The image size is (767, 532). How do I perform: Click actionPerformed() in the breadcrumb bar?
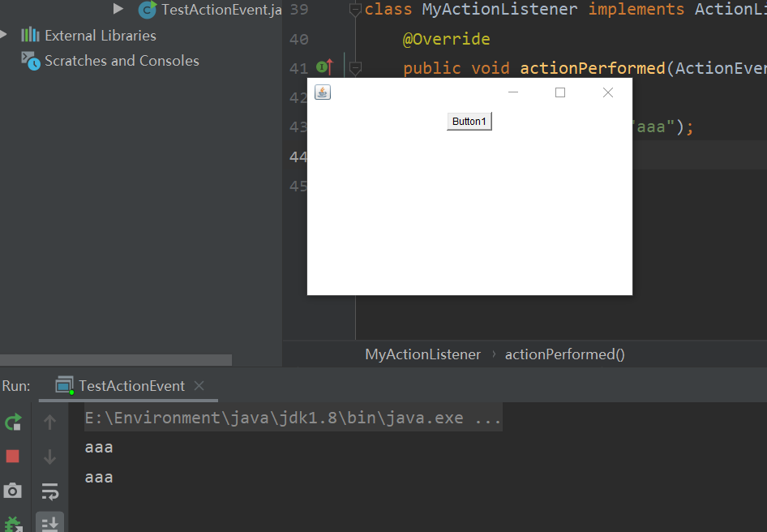[x=564, y=354]
